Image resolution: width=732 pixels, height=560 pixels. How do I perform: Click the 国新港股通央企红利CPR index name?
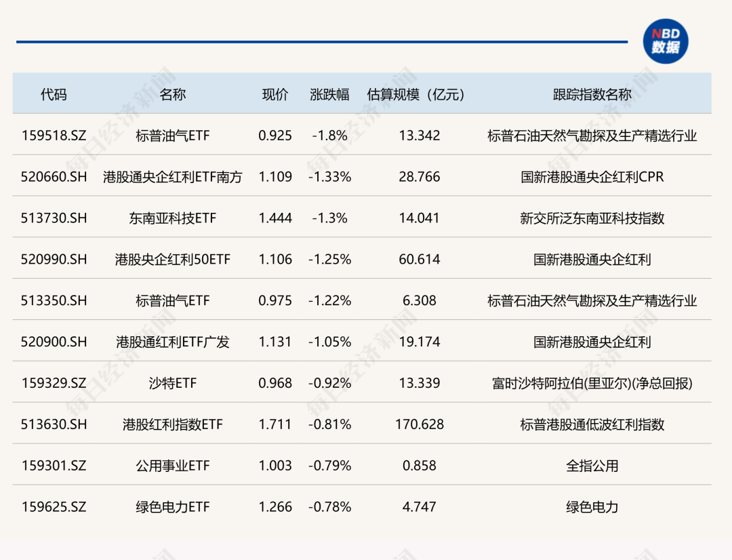tap(591, 177)
